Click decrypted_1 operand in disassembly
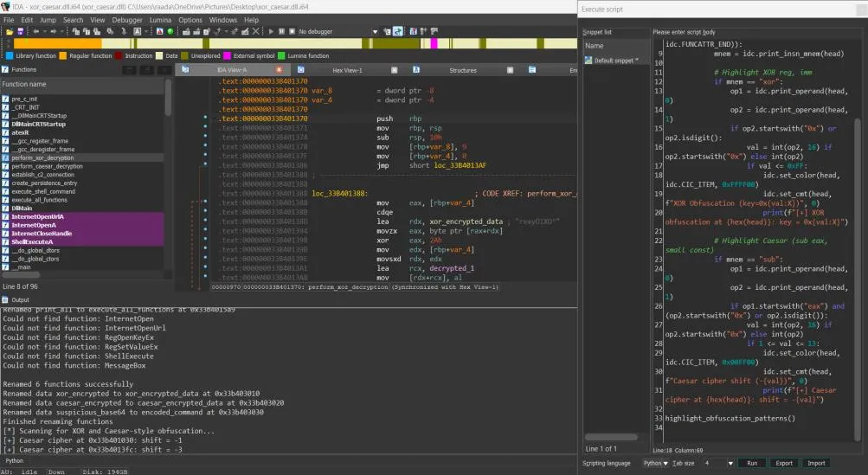Viewport: 868px width, 475px height. [x=452, y=268]
